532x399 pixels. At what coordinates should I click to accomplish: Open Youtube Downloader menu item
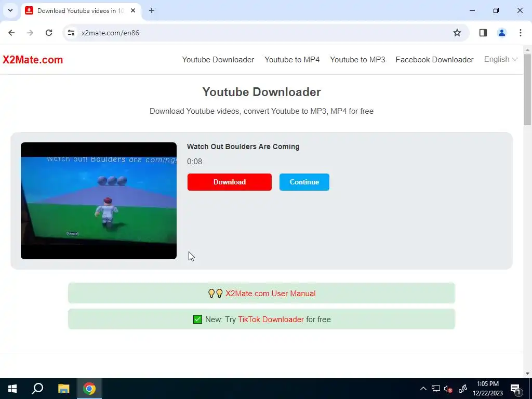tap(218, 60)
